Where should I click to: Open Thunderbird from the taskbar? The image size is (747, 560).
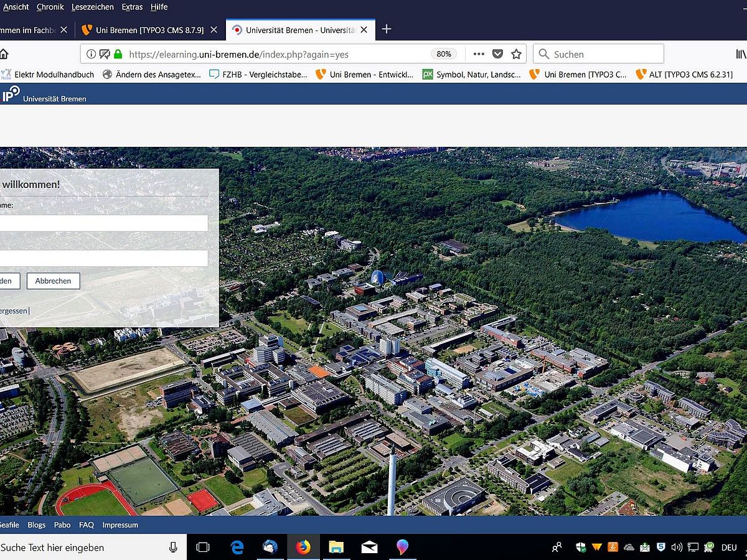tap(270, 547)
